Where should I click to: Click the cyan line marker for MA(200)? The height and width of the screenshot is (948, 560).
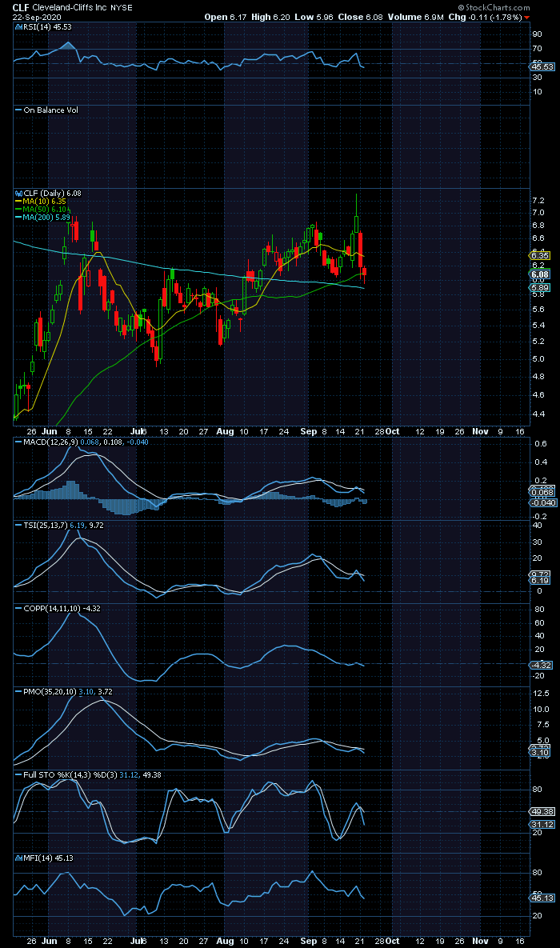[18, 217]
